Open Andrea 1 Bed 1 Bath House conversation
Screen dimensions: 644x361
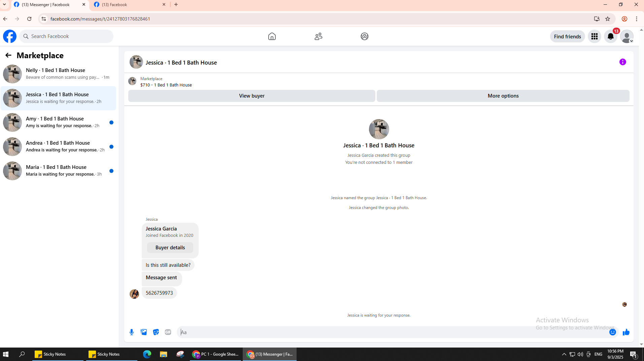[58, 147]
